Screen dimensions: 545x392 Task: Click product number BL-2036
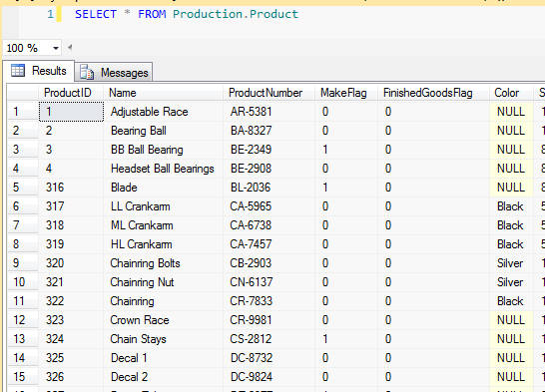[x=269, y=188]
